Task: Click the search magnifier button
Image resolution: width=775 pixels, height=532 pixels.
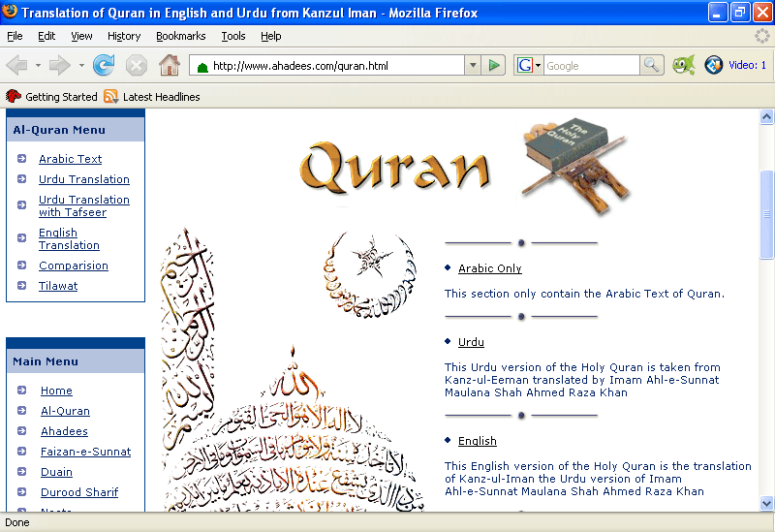Action: point(651,65)
